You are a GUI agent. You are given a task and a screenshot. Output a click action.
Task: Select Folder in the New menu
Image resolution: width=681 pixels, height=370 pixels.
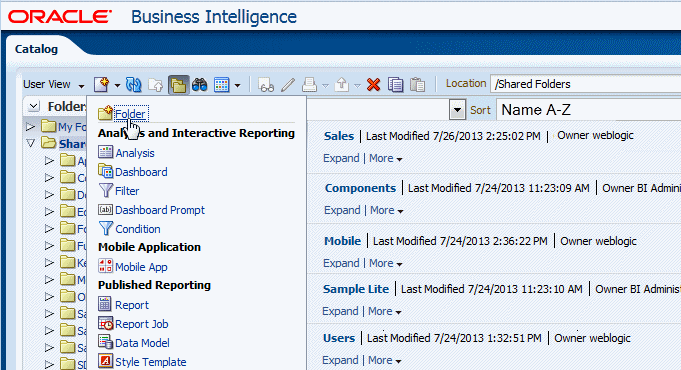pos(130,114)
